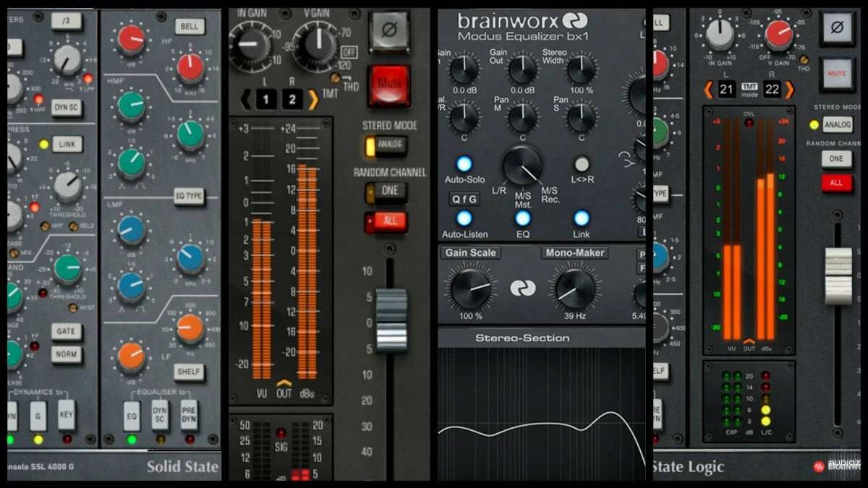This screenshot has width=868, height=488.
Task: Click the red HF dB knob
Action: coord(131,39)
